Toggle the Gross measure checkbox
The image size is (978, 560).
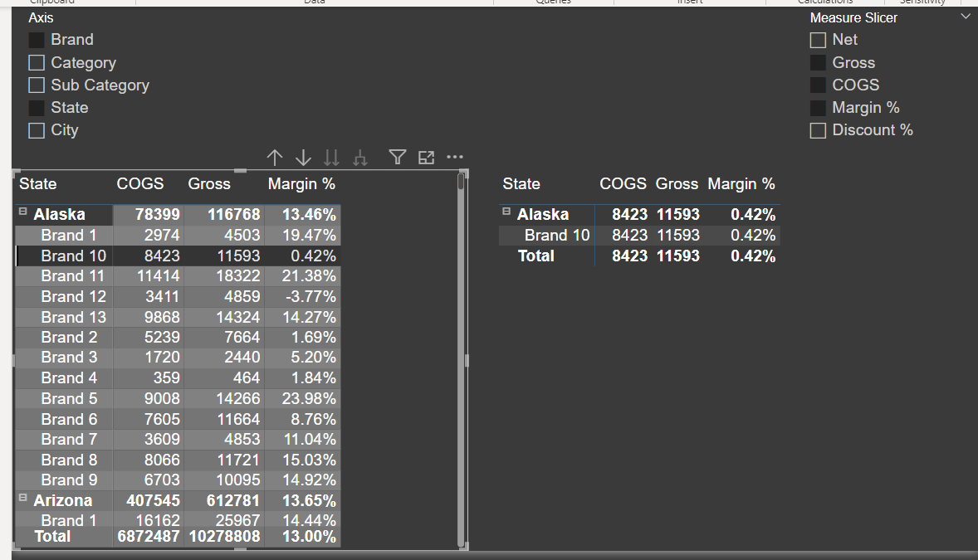[818, 63]
